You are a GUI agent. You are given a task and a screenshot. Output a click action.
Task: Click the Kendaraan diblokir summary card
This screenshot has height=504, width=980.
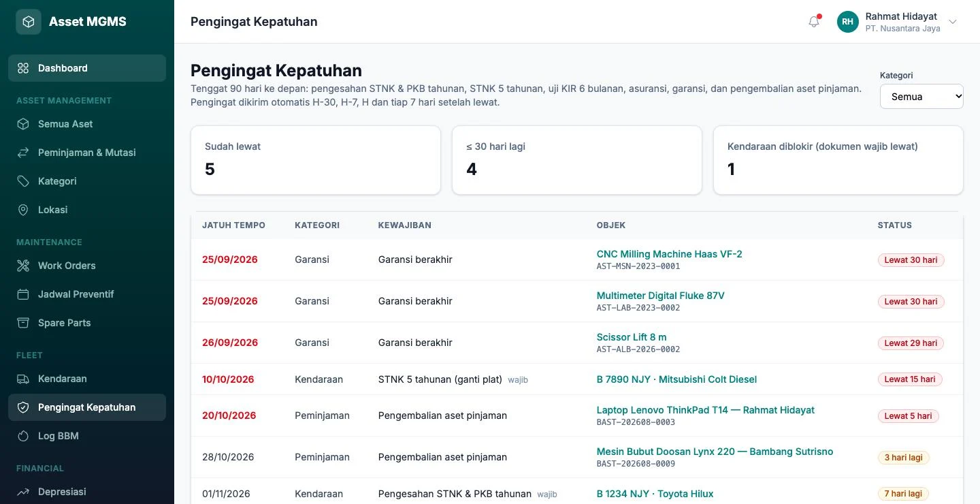pos(838,160)
